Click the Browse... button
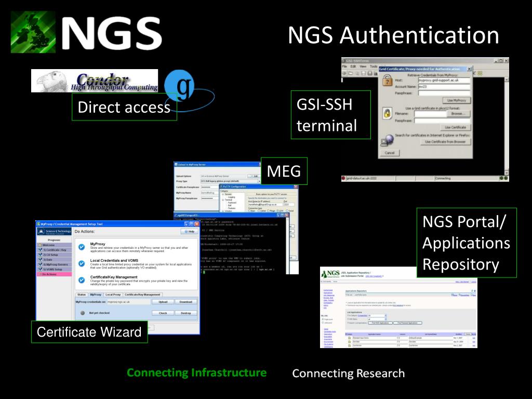 [x=458, y=114]
